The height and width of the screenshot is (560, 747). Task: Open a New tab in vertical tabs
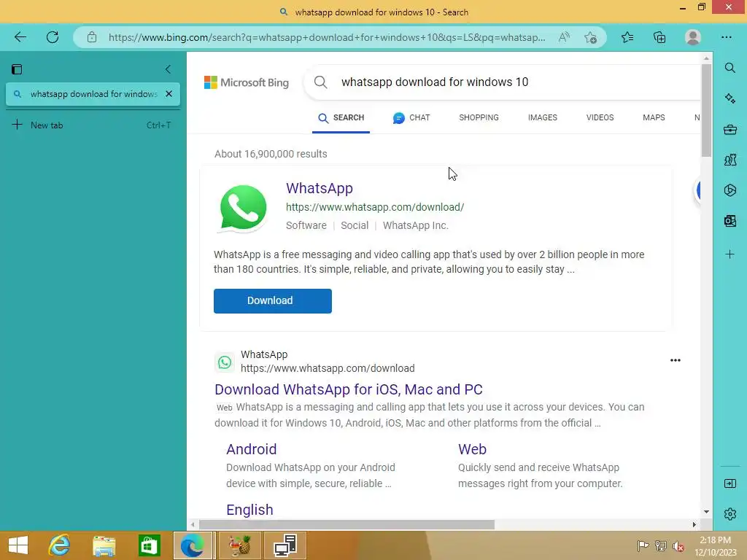(x=93, y=125)
